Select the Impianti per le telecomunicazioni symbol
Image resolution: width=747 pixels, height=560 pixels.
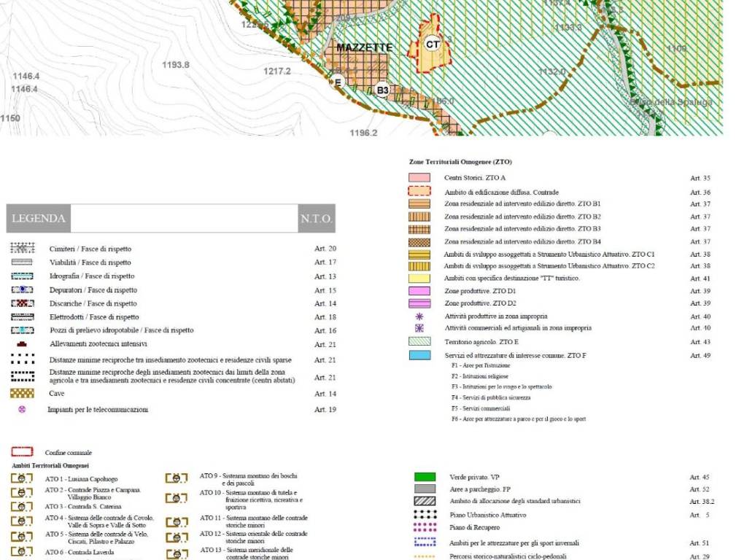click(22, 409)
